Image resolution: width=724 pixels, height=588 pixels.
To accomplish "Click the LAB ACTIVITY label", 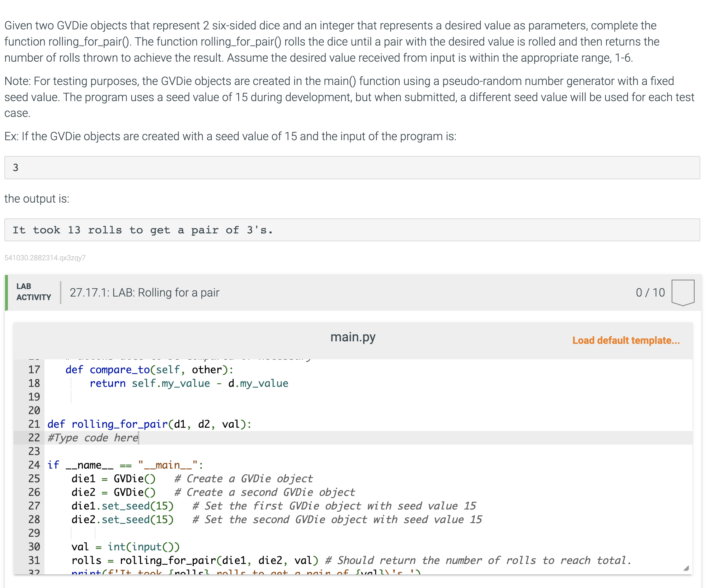I will pos(34,292).
